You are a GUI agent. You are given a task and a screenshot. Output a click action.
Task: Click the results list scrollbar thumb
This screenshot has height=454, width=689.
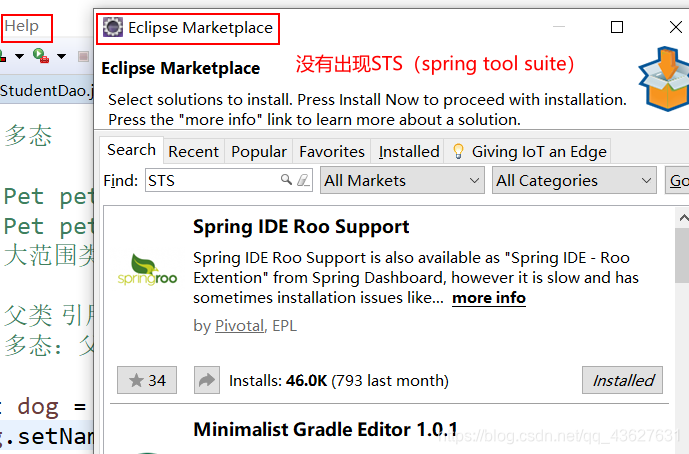(x=682, y=256)
